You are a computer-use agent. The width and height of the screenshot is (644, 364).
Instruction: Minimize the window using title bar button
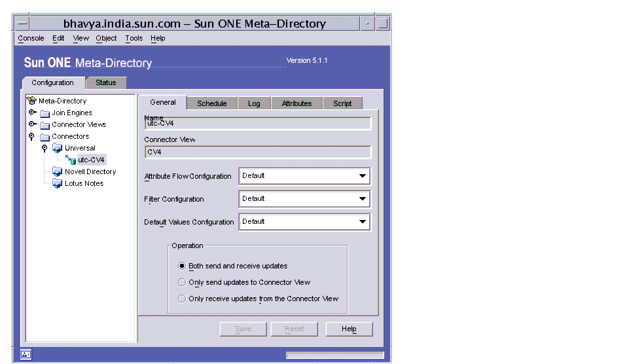(368, 24)
